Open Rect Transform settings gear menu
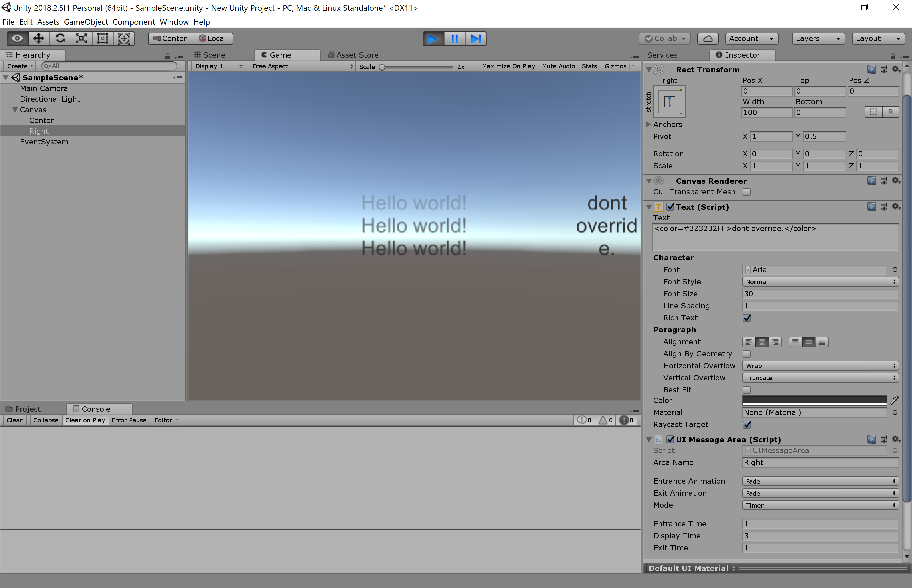This screenshot has width=912, height=588. [x=896, y=69]
